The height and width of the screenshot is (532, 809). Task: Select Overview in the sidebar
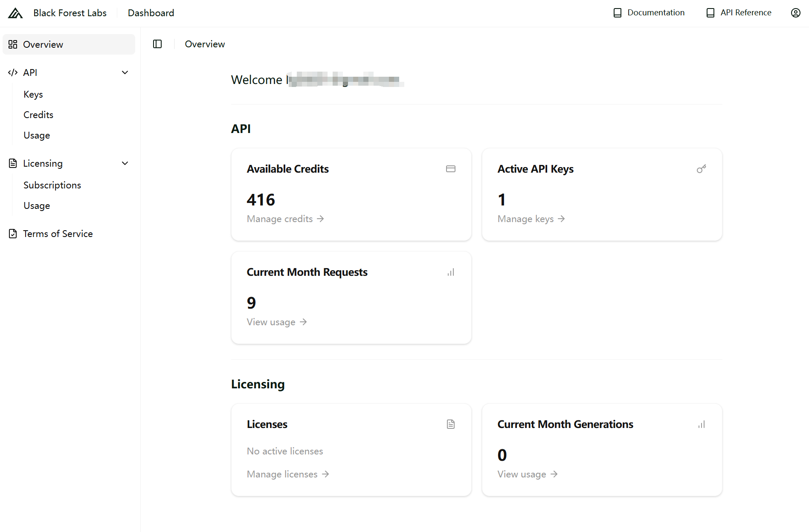point(43,44)
